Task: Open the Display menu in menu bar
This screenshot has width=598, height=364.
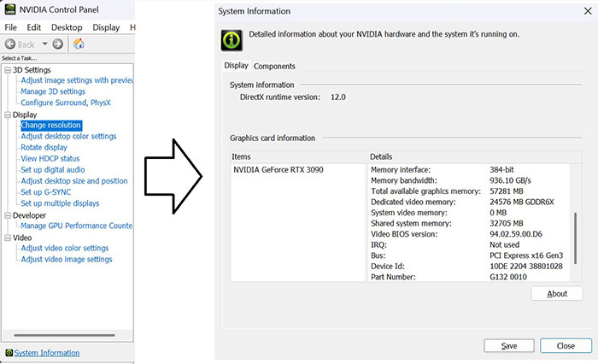Action: pos(106,27)
